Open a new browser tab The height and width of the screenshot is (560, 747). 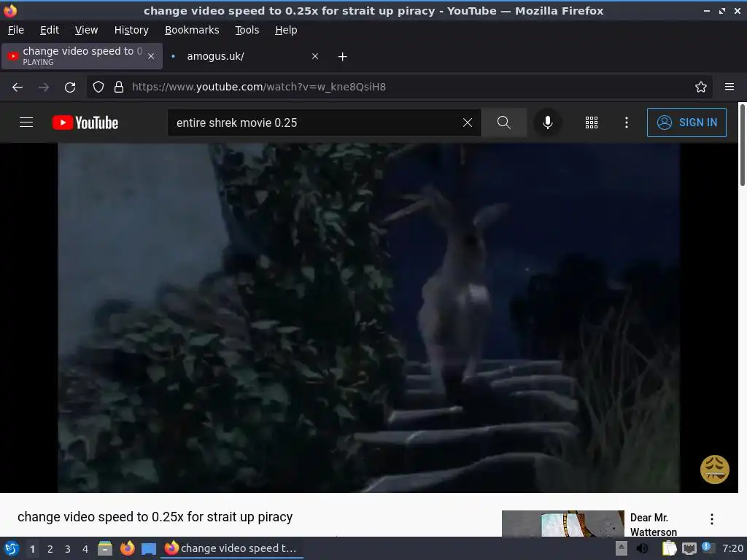coord(343,57)
